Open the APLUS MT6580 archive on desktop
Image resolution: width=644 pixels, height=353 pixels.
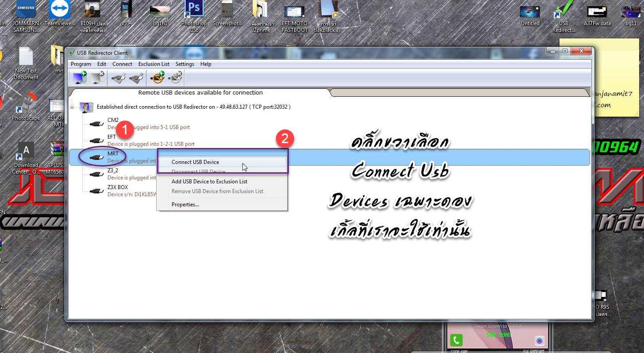click(57, 158)
